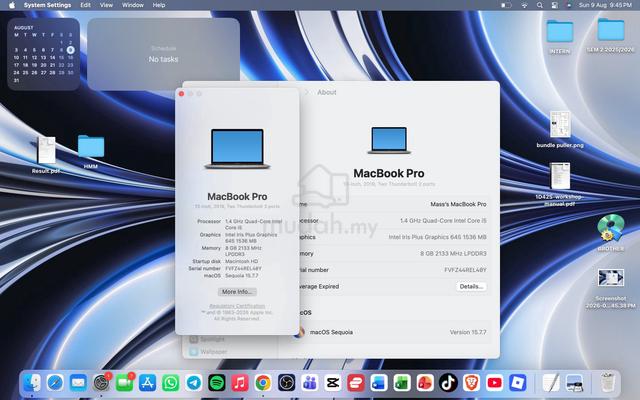
Task: Click the document stack in Dock
Action: (551, 383)
